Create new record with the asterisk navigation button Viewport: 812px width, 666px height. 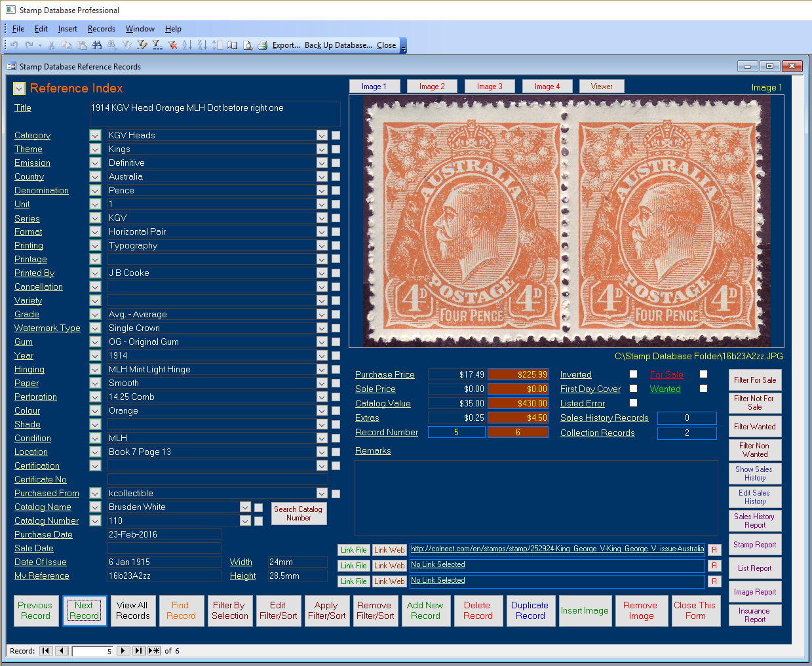click(x=154, y=651)
